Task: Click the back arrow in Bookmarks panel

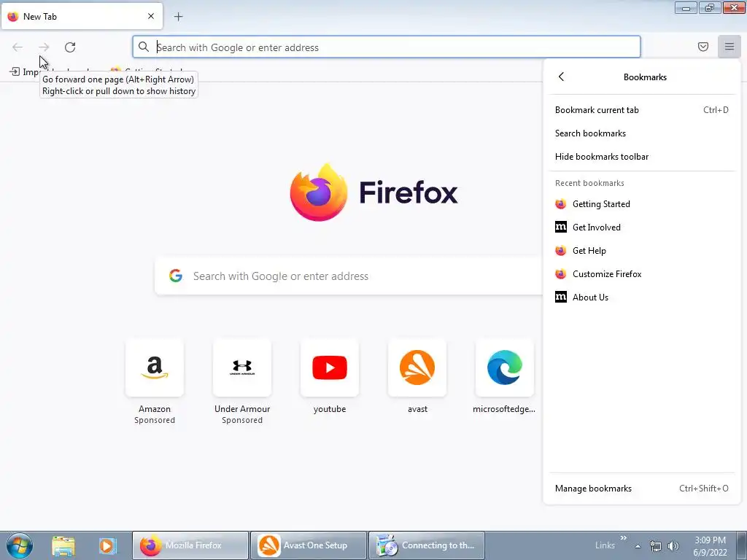Action: 561,77
